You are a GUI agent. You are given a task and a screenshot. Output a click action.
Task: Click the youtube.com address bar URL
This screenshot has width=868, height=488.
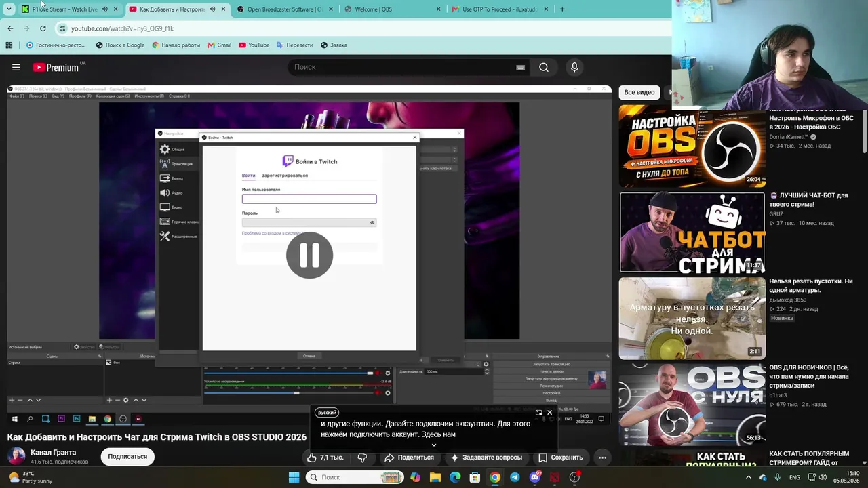[122, 28]
